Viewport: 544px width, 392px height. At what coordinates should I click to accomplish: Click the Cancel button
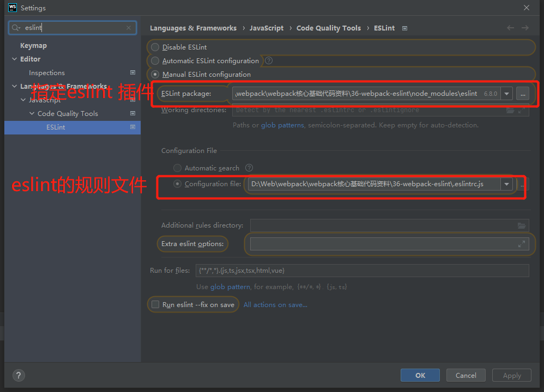pyautogui.click(x=466, y=375)
